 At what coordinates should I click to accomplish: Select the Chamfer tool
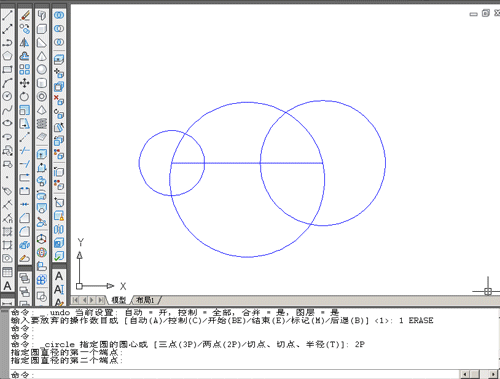point(24,218)
